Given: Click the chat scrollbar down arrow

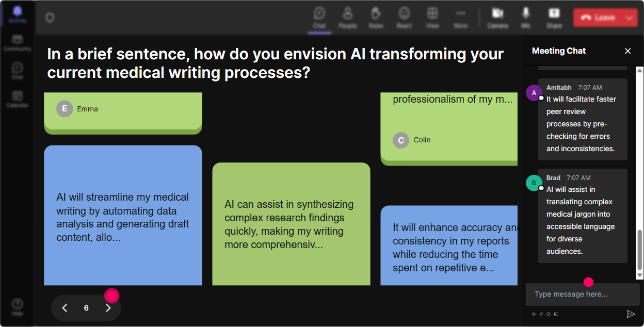Looking at the screenshot, I should click(640, 275).
